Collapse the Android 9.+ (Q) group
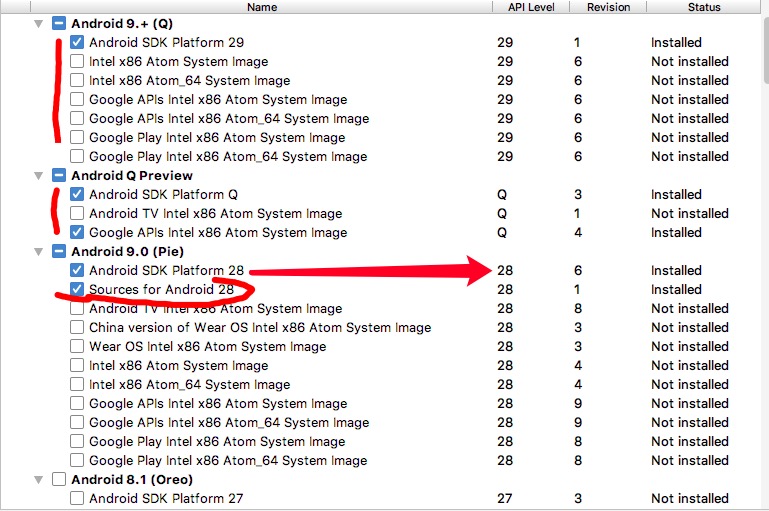 point(39,24)
